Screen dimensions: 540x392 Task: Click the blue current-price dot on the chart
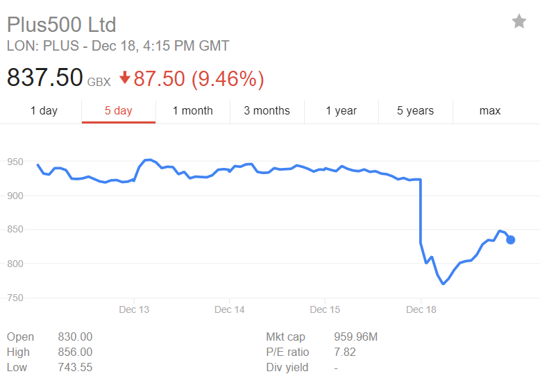pyautogui.click(x=510, y=239)
